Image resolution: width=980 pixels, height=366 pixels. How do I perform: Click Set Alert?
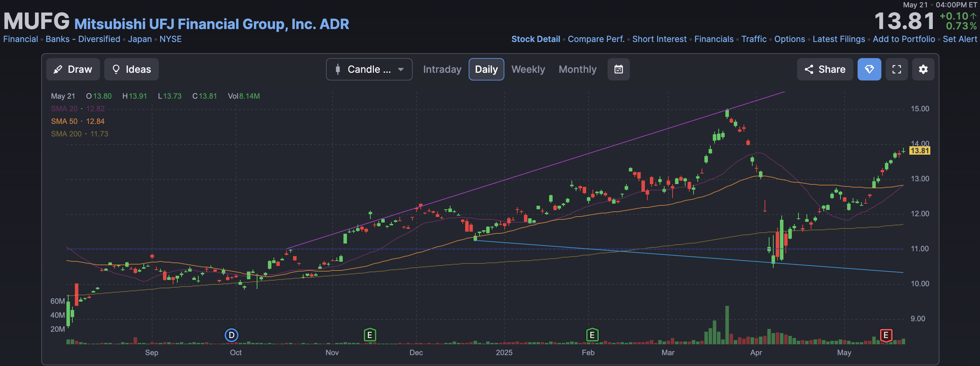coord(959,39)
